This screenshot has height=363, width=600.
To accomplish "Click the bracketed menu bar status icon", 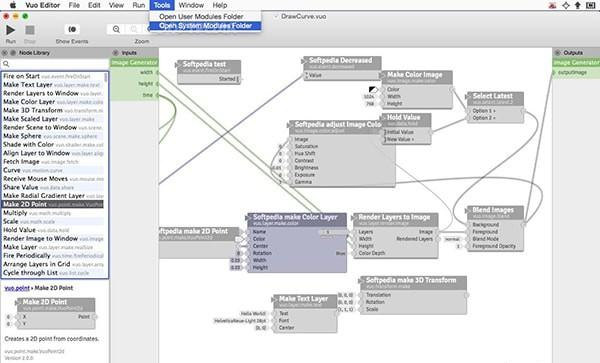I will pos(590,5).
